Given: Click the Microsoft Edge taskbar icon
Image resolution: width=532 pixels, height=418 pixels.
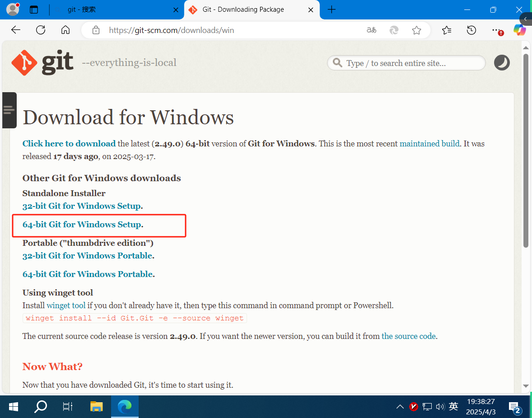Looking at the screenshot, I should point(125,406).
